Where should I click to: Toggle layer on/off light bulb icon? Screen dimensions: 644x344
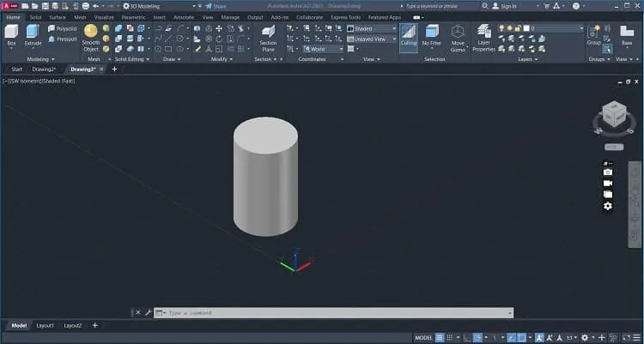pyautogui.click(x=501, y=28)
